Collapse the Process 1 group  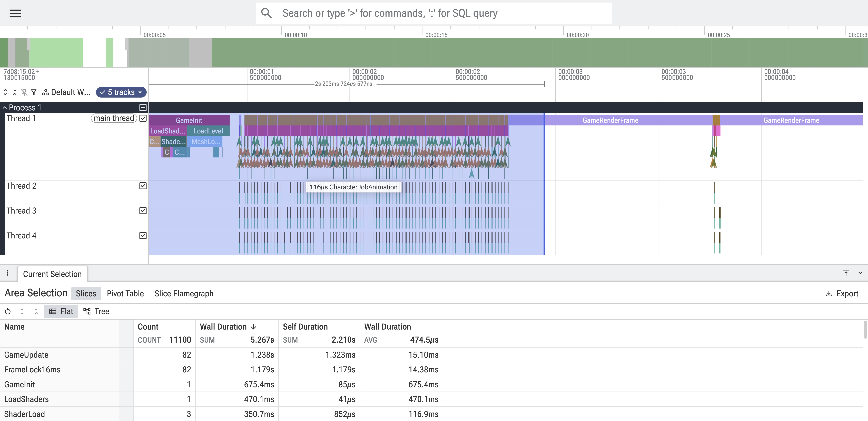(x=5, y=108)
